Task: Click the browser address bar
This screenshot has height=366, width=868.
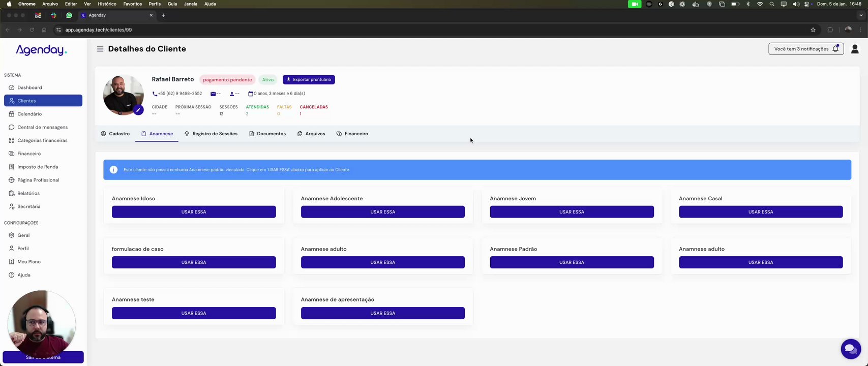Action: [432, 30]
